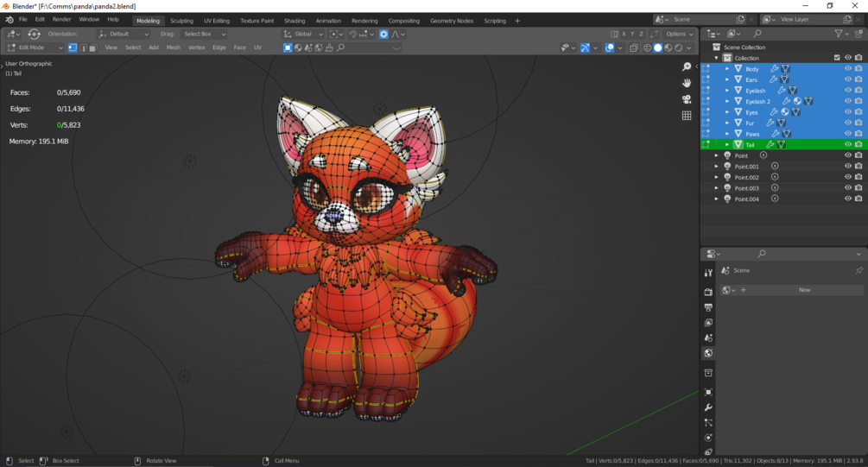Open Tool properties tab

(x=708, y=273)
